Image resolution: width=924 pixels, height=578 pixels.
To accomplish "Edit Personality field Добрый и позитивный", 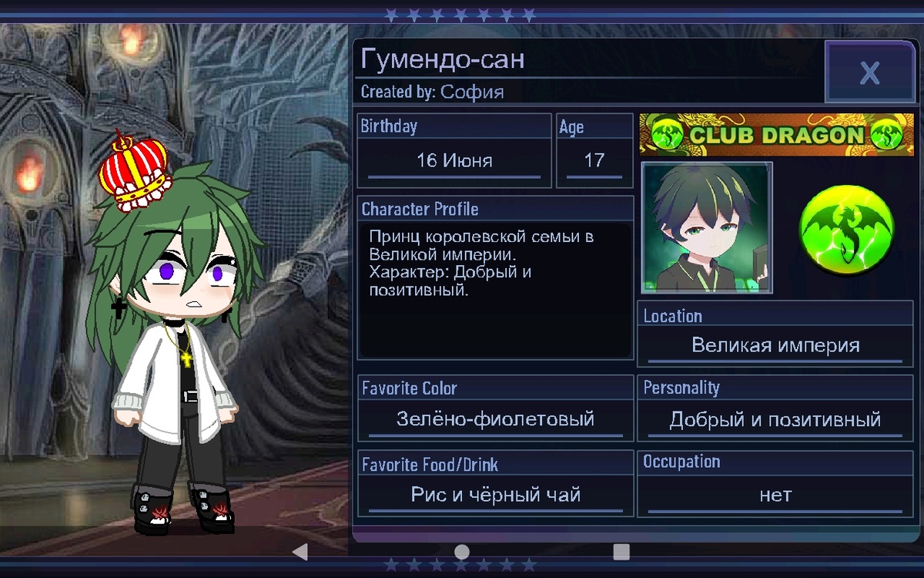I will [x=775, y=419].
